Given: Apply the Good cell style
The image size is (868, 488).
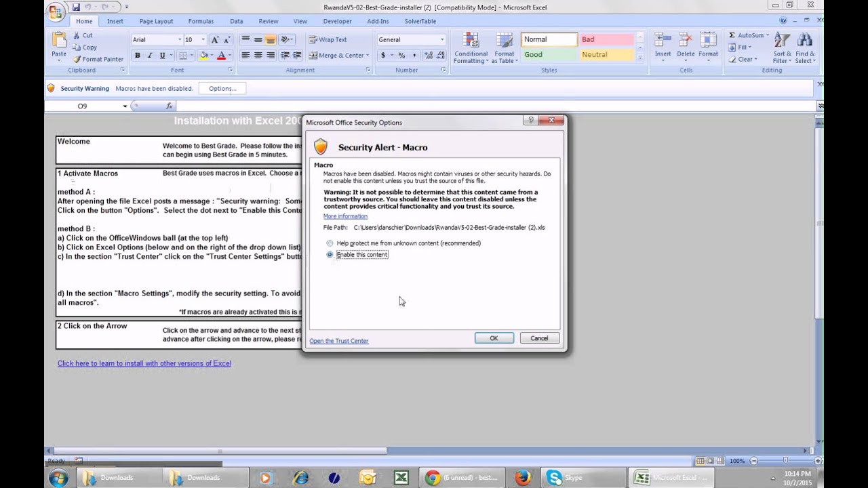Looking at the screenshot, I should pyautogui.click(x=549, y=55).
